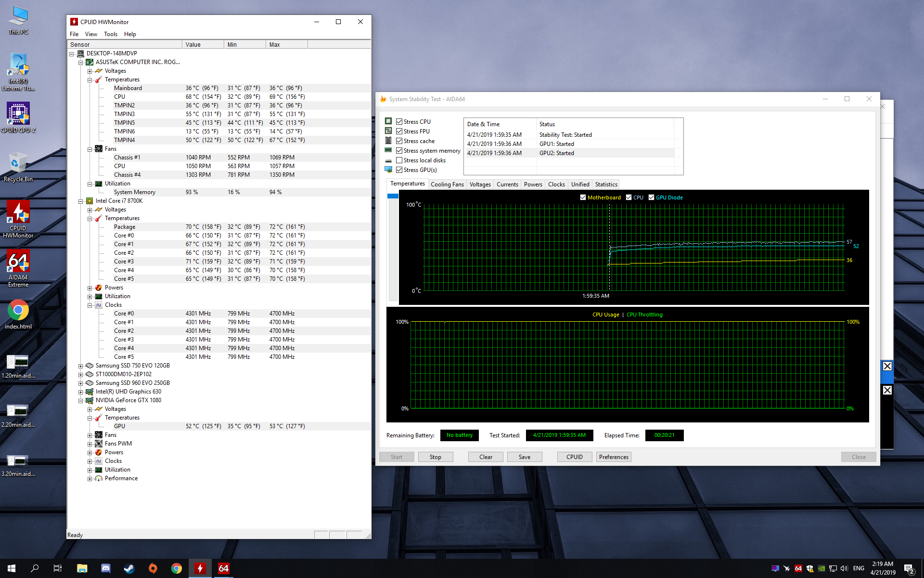Open the Tools menu in HWMonitor

(x=110, y=34)
